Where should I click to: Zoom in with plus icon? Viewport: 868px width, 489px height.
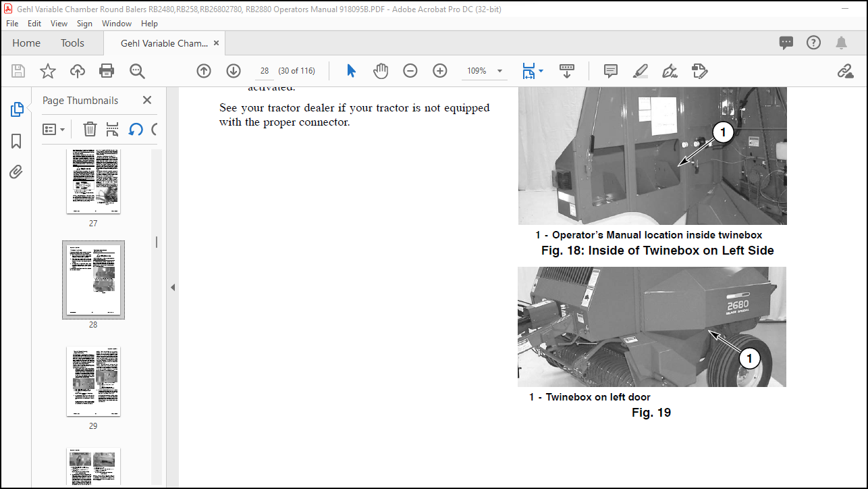[440, 71]
